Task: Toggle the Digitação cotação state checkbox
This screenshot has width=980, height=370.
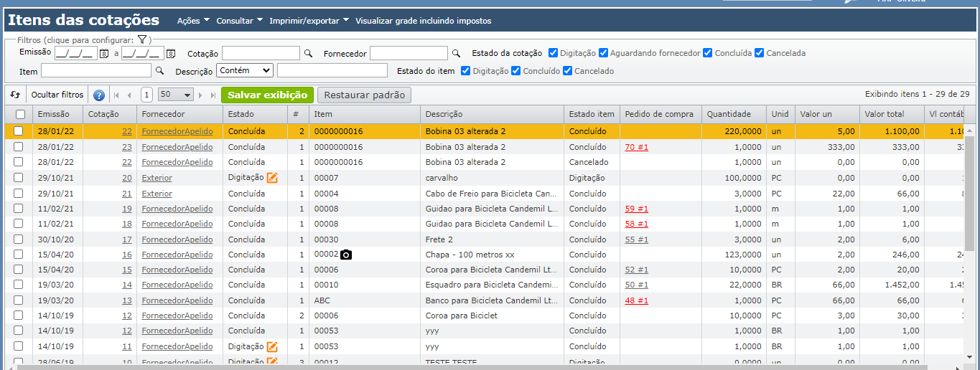Action: coord(553,53)
